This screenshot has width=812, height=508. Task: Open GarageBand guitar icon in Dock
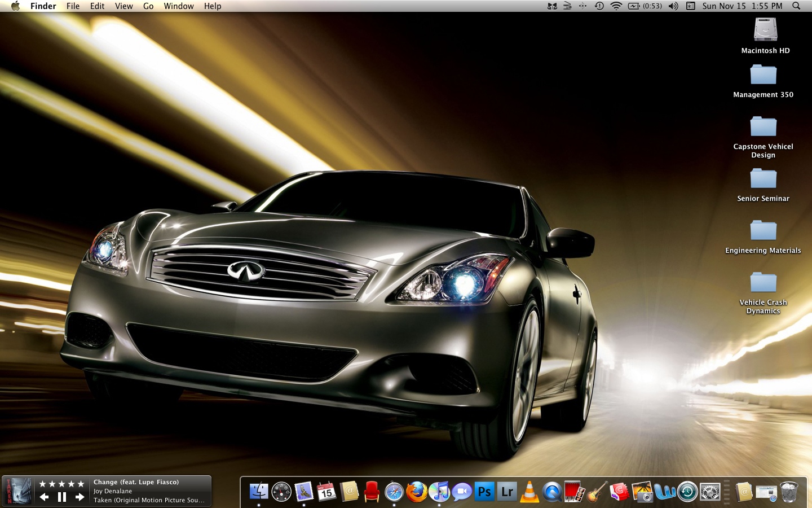point(597,492)
